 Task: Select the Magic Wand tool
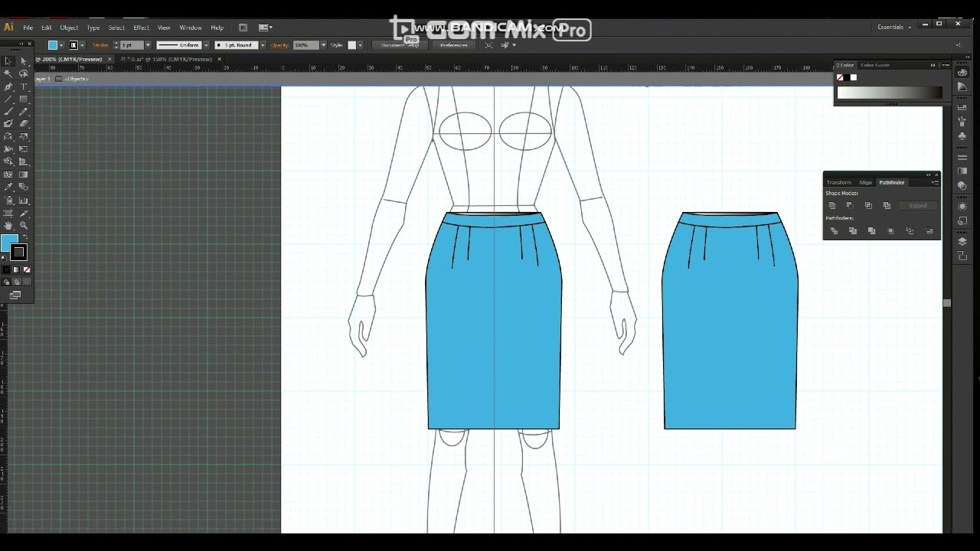coord(8,74)
